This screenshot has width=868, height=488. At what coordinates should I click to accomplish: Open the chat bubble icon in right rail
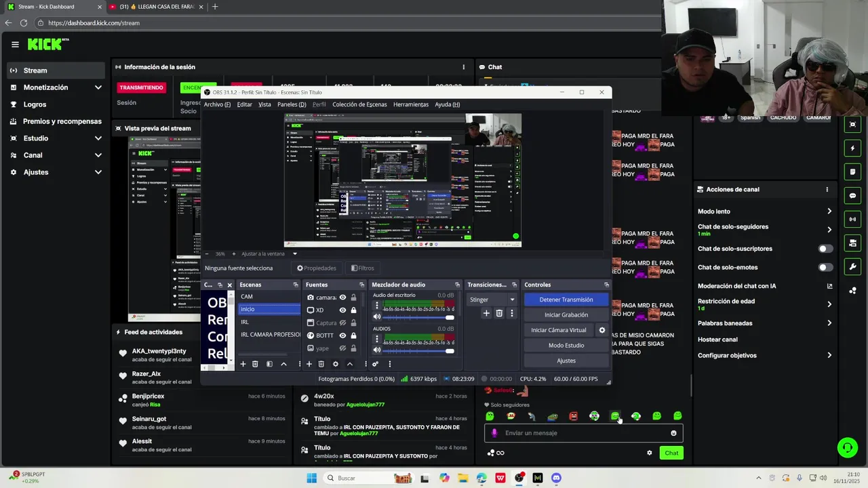point(852,195)
